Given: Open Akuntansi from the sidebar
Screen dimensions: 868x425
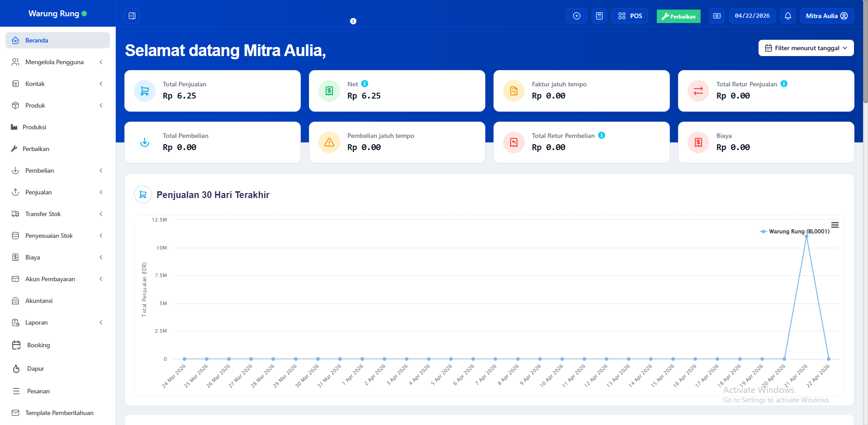Looking at the screenshot, I should pyautogui.click(x=39, y=301).
